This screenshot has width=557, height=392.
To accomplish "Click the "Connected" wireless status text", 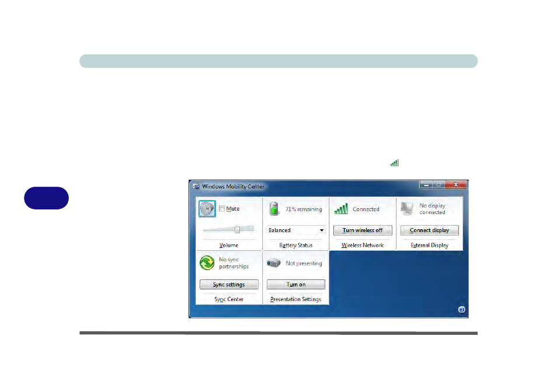I will pos(366,209).
